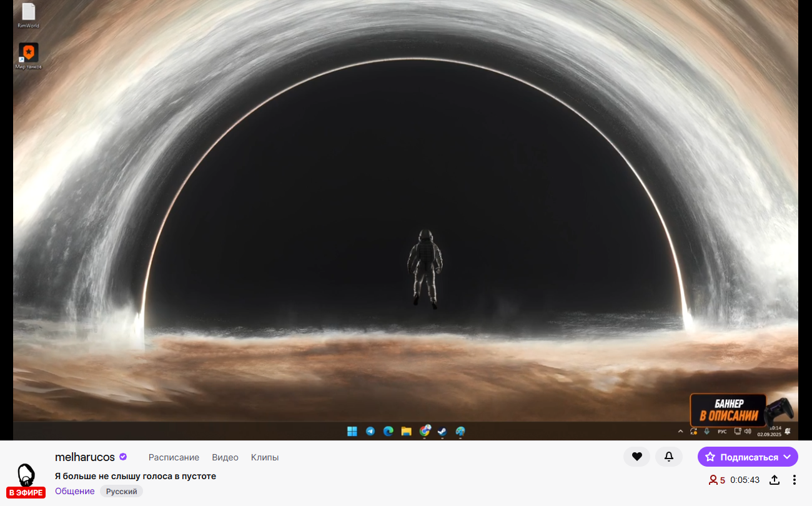This screenshot has height=506, width=812.
Task: Click the verified partner badge
Action: pos(123,457)
